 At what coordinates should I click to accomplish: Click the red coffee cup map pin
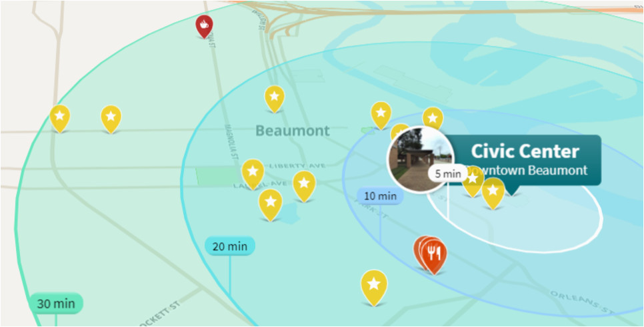click(204, 26)
